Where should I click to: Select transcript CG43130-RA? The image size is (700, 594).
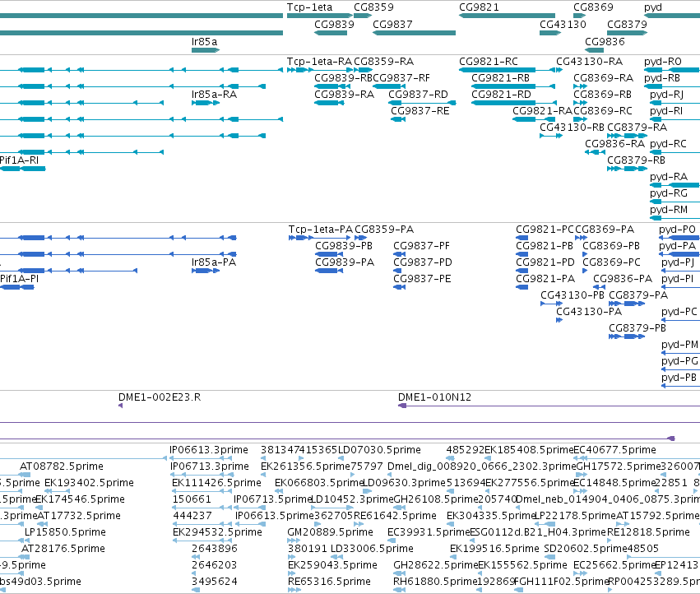(589, 61)
